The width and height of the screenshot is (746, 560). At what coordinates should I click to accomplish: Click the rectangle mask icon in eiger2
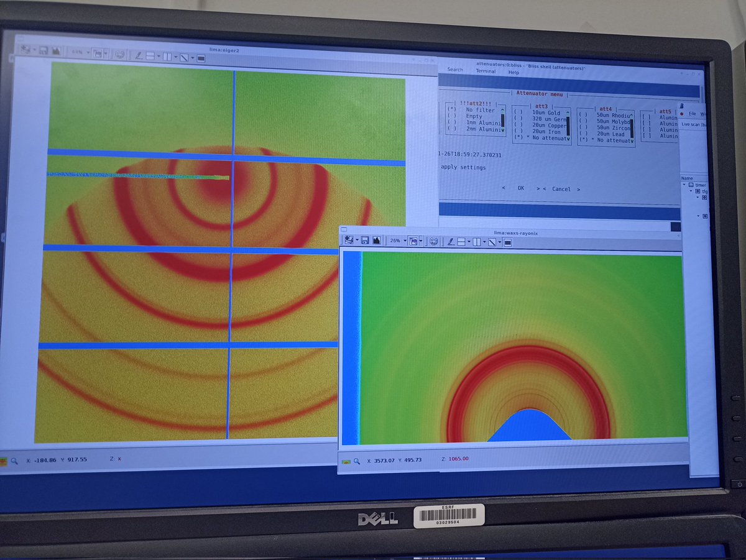201,58
